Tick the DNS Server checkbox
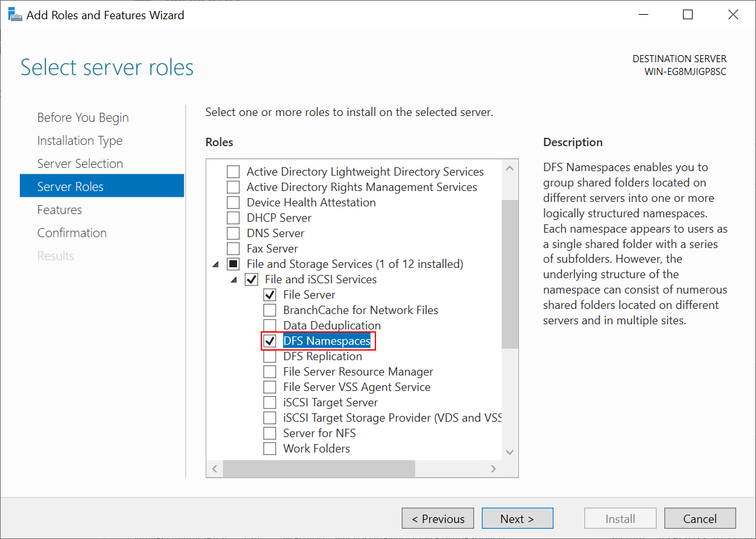 pyautogui.click(x=234, y=233)
